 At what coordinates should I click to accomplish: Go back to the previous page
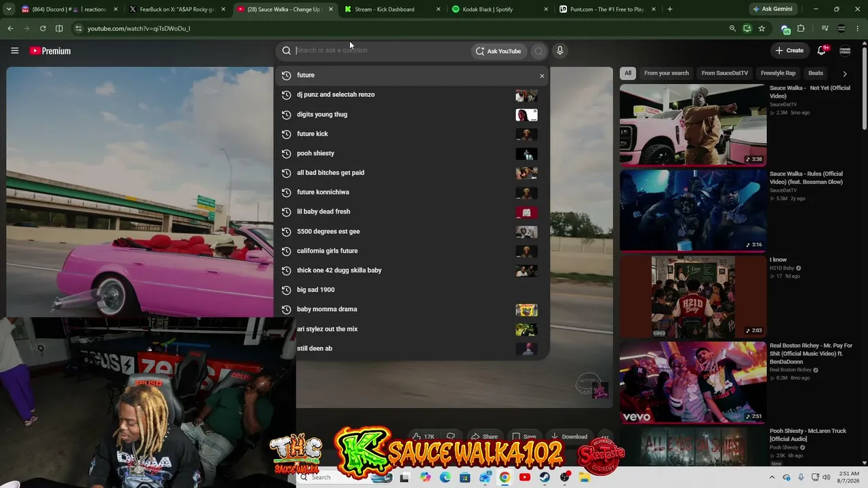tap(10, 28)
